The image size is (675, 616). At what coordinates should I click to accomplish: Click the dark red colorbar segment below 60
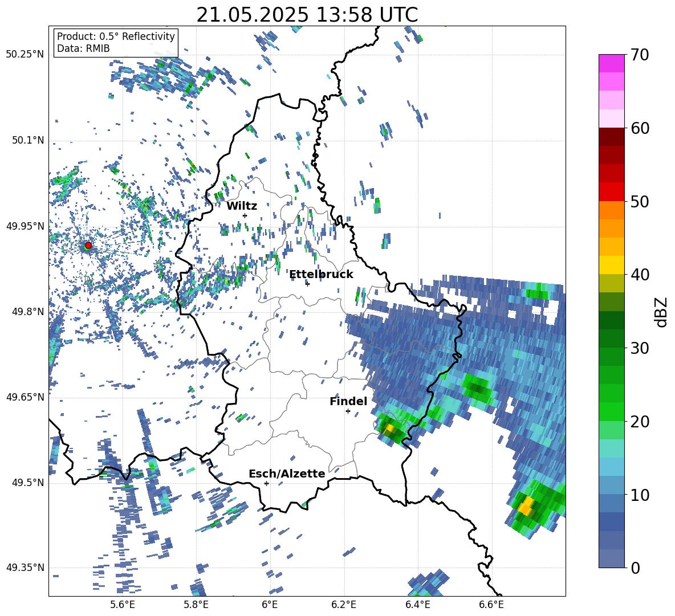(x=611, y=137)
